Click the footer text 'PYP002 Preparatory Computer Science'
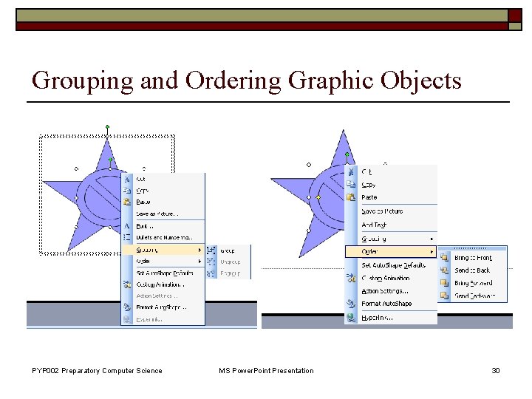This screenshot has width=532, height=399. 97,370
